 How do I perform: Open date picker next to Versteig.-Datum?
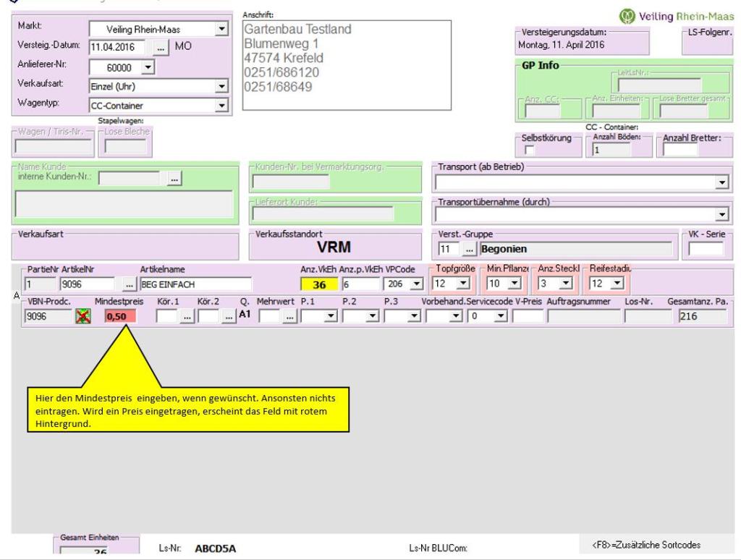(x=161, y=47)
